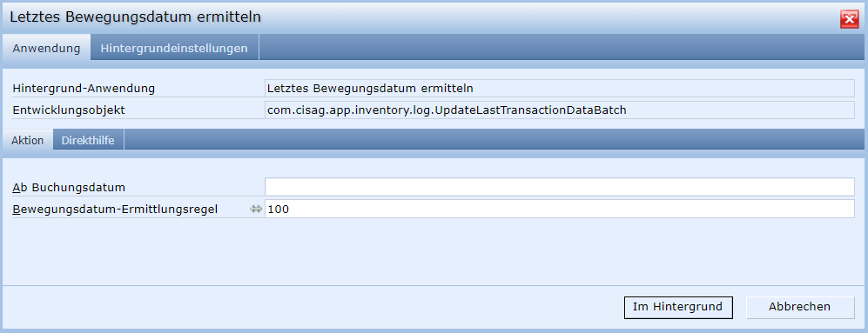Click empty tab strip beside Direkthilfe
Screen dimensions: 868x333
pyautogui.click(x=493, y=140)
